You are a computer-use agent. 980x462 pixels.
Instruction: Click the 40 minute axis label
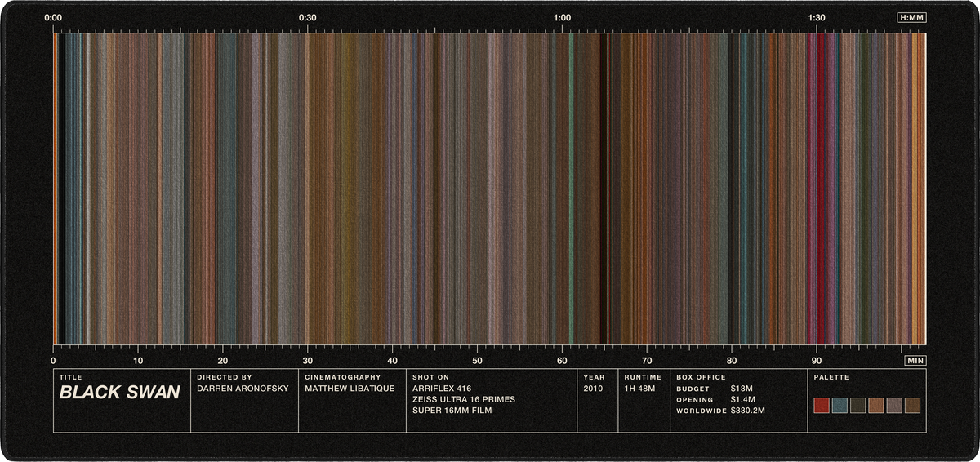pos(393,361)
